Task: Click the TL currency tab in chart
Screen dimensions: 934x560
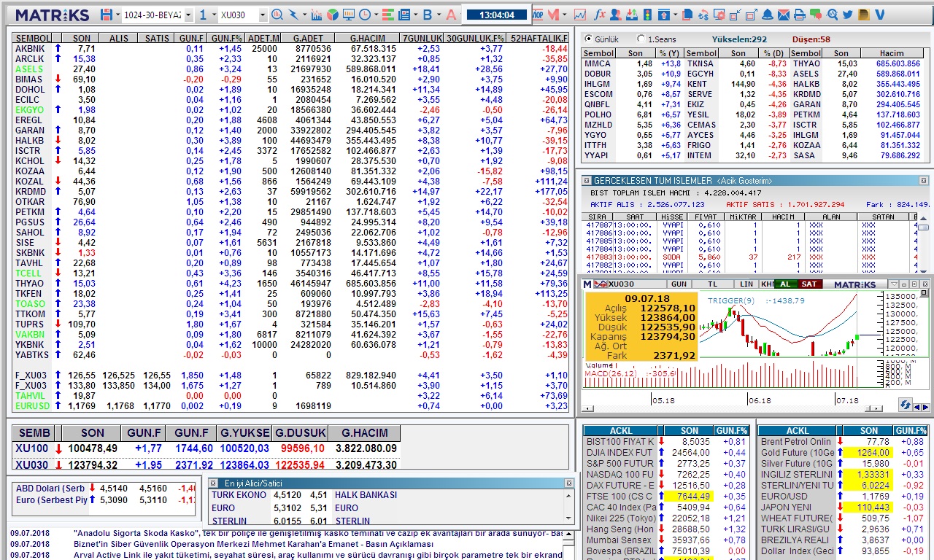Action: (712, 284)
